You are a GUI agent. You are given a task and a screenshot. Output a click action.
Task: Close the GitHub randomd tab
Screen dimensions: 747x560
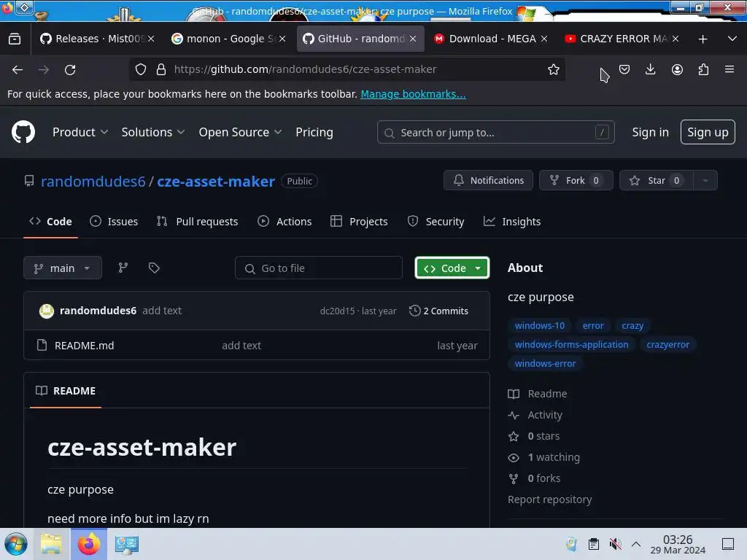pyautogui.click(x=413, y=39)
